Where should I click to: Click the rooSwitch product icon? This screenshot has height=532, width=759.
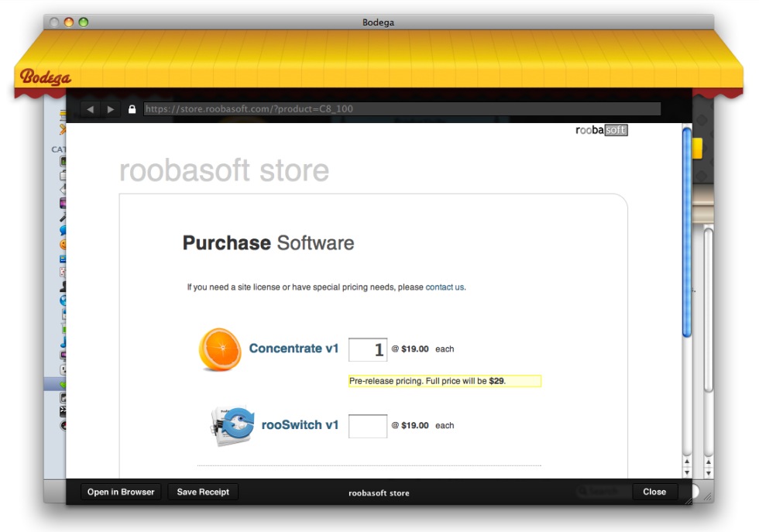coord(232,425)
